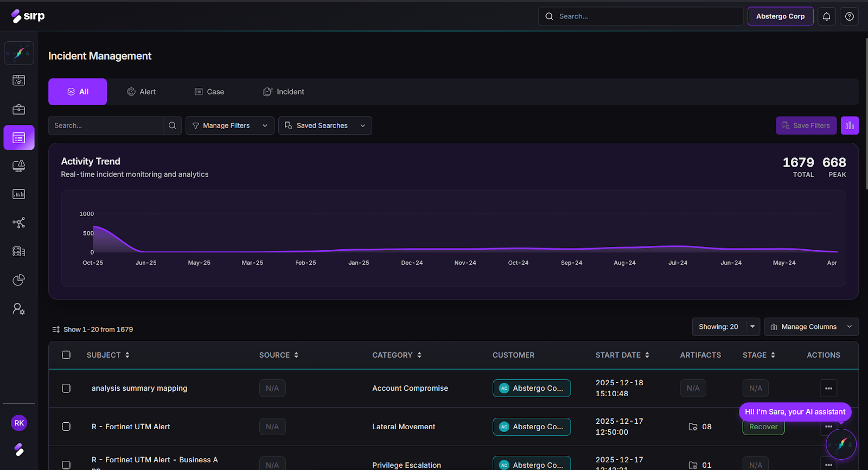Switch to the Incident tab
Screen dimensions: 868x470
[284, 92]
